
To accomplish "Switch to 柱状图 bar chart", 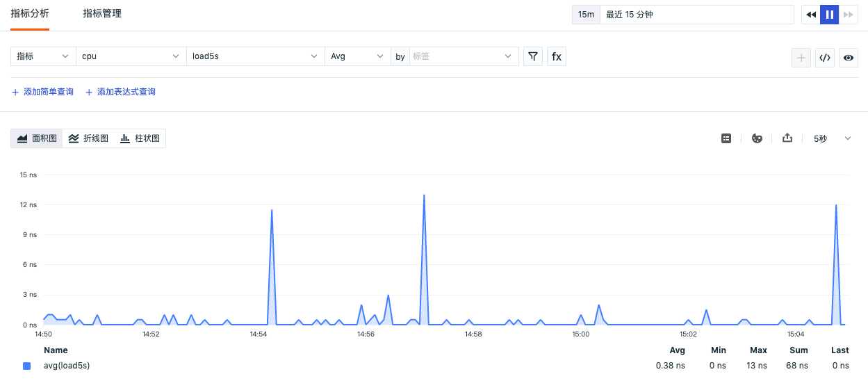I will coord(140,138).
